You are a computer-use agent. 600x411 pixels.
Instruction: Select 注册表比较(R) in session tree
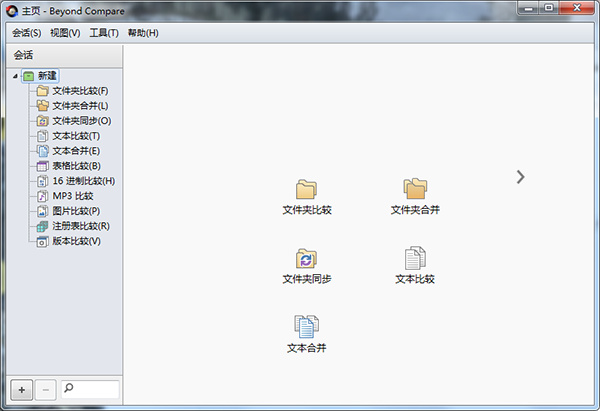(81, 226)
